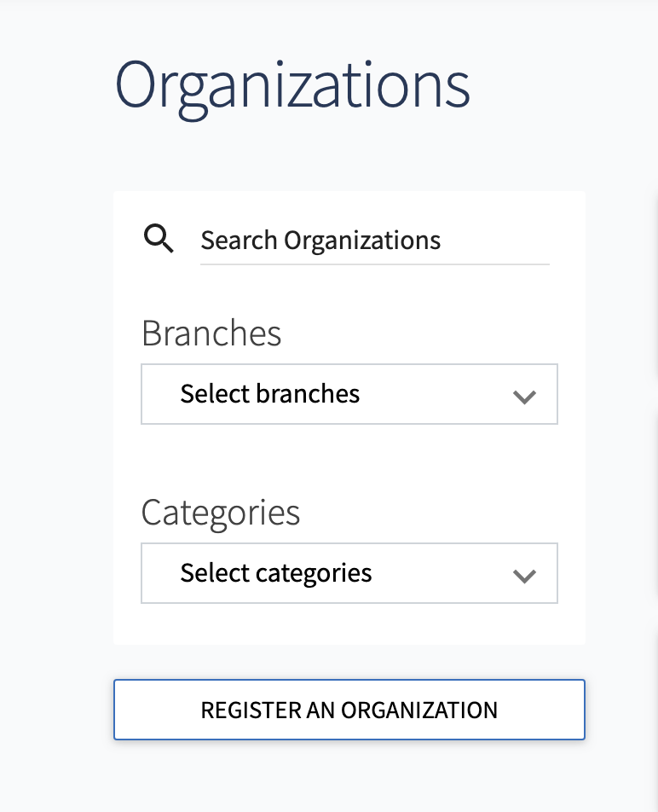Select the search icon beside Search Organizations

pyautogui.click(x=158, y=239)
